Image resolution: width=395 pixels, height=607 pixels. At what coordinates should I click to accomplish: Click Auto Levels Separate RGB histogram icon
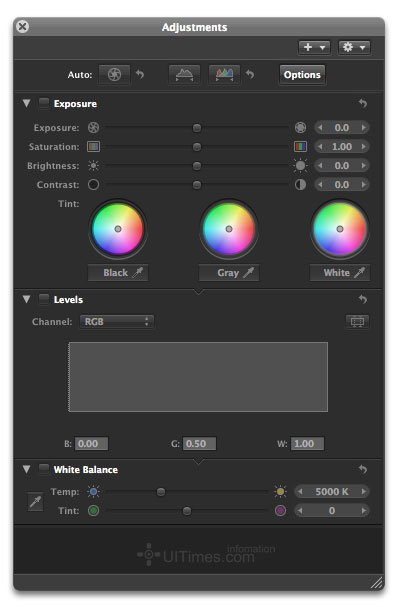click(x=225, y=74)
